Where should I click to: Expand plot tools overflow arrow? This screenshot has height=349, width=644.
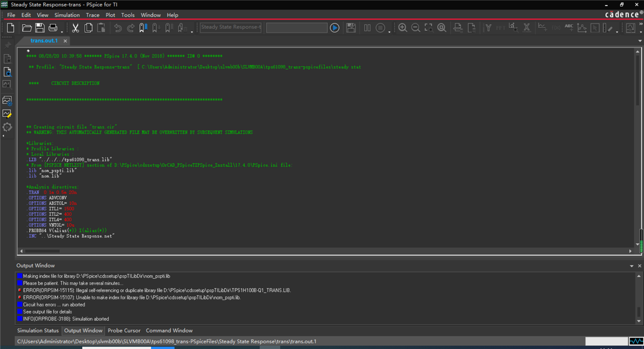[x=618, y=31]
